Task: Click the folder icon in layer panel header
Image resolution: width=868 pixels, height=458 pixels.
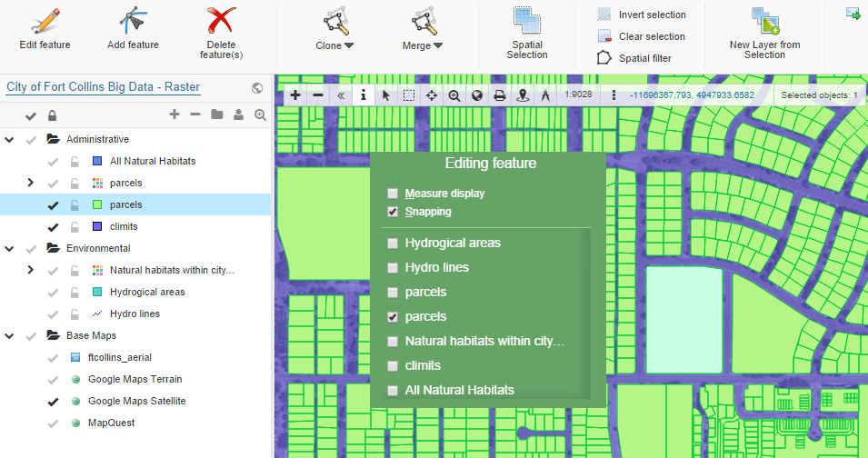Action: 217,114
